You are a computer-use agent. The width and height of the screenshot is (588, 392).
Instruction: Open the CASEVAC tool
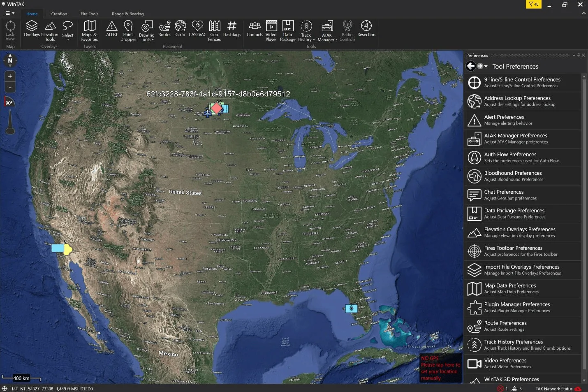click(197, 29)
